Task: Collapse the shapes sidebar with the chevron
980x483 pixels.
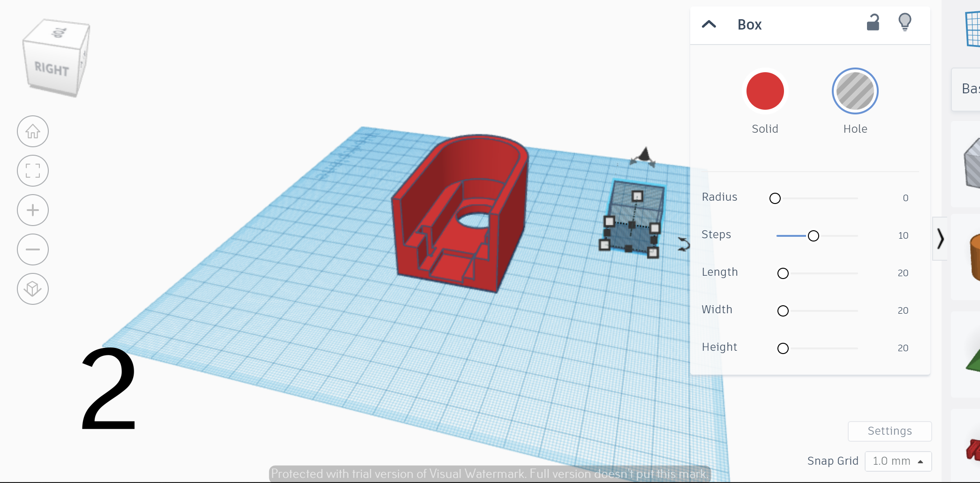Action: 941,240
